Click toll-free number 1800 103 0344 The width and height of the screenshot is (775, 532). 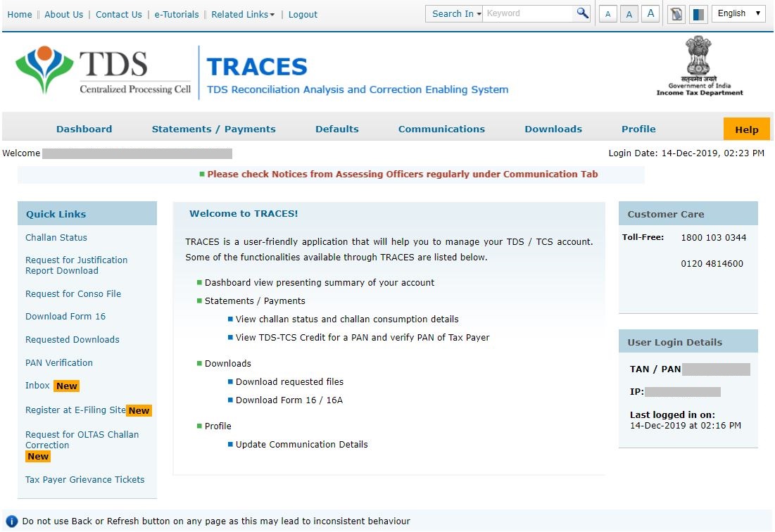click(713, 238)
